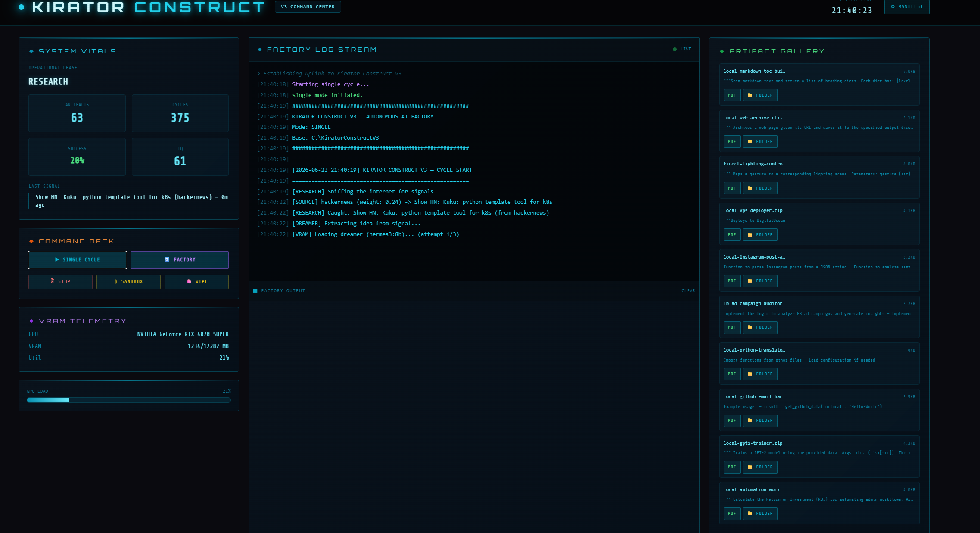Click the LIVE status indicator
The image size is (980, 533).
click(x=682, y=49)
